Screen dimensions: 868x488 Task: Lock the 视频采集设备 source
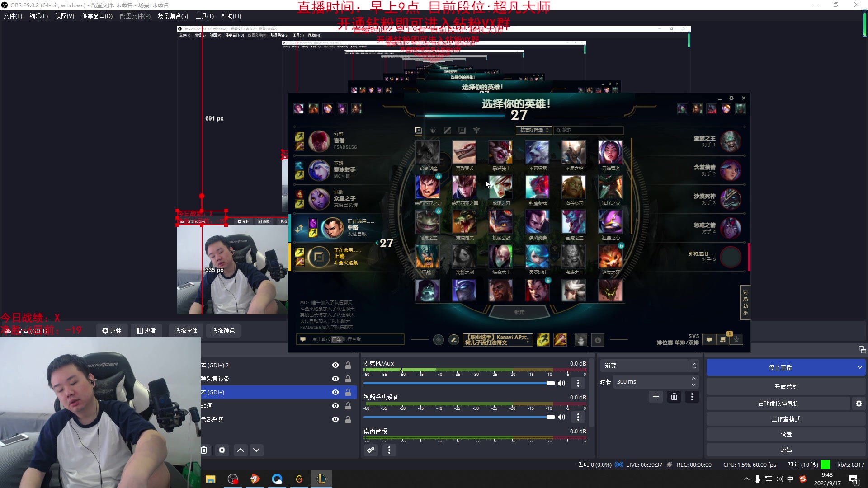click(348, 379)
